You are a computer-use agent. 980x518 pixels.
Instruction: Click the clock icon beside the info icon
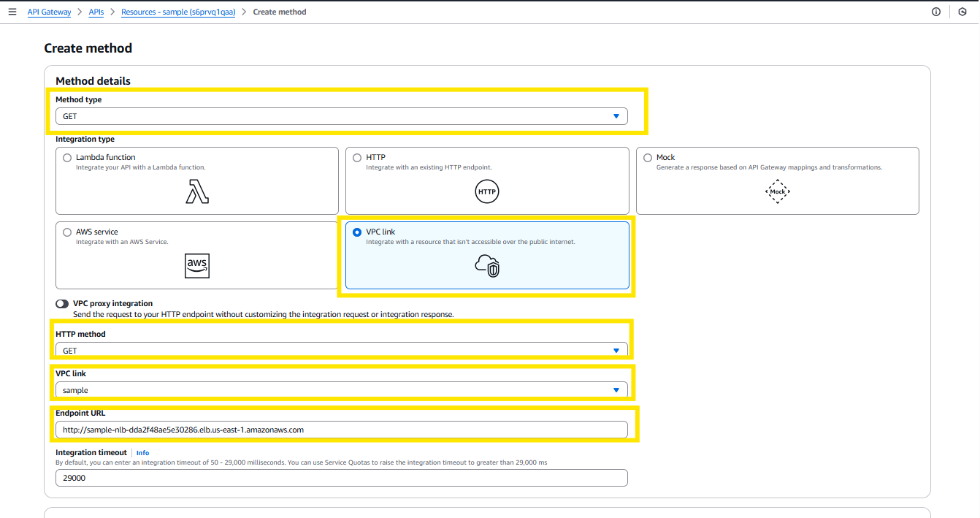pyautogui.click(x=962, y=12)
